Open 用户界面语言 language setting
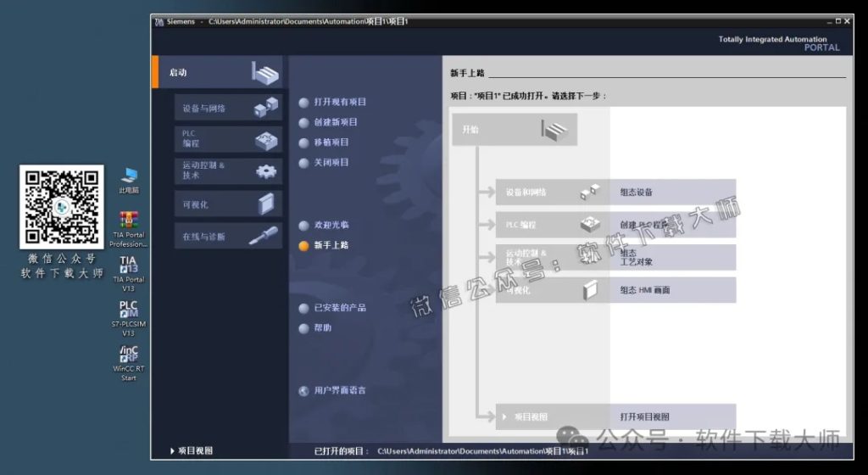 332,390
